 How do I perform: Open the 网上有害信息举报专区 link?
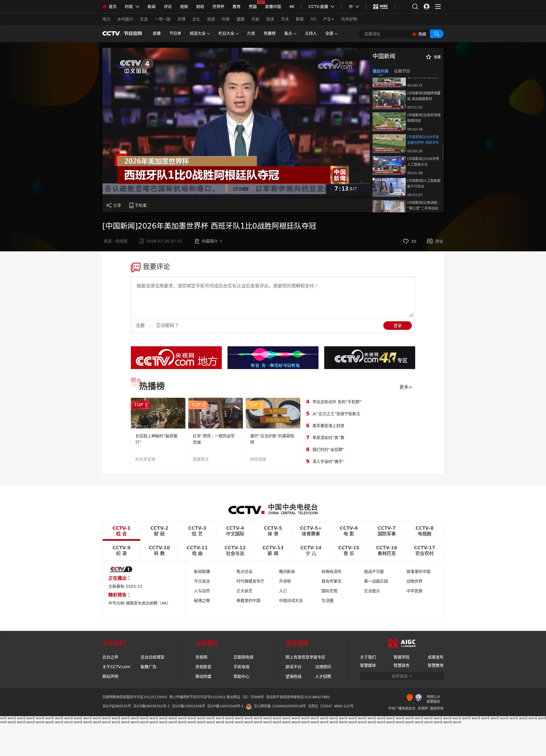305,657
